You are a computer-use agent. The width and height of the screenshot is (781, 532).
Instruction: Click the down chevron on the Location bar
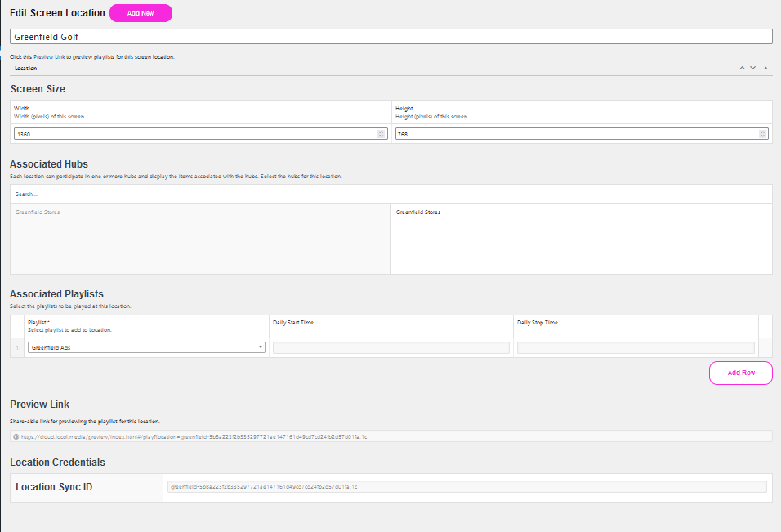pos(752,68)
